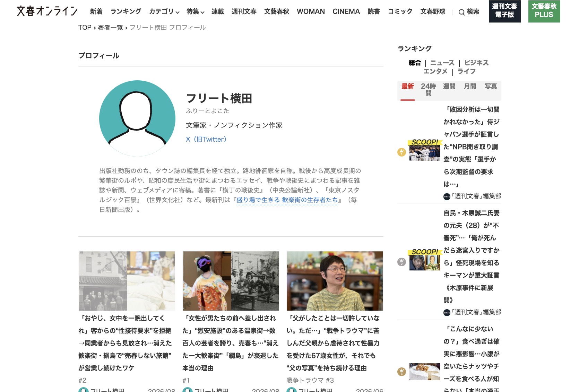Open the 67歳女性 戦争トラウマ article thumbnail
The height and width of the screenshot is (392, 579).
click(335, 281)
